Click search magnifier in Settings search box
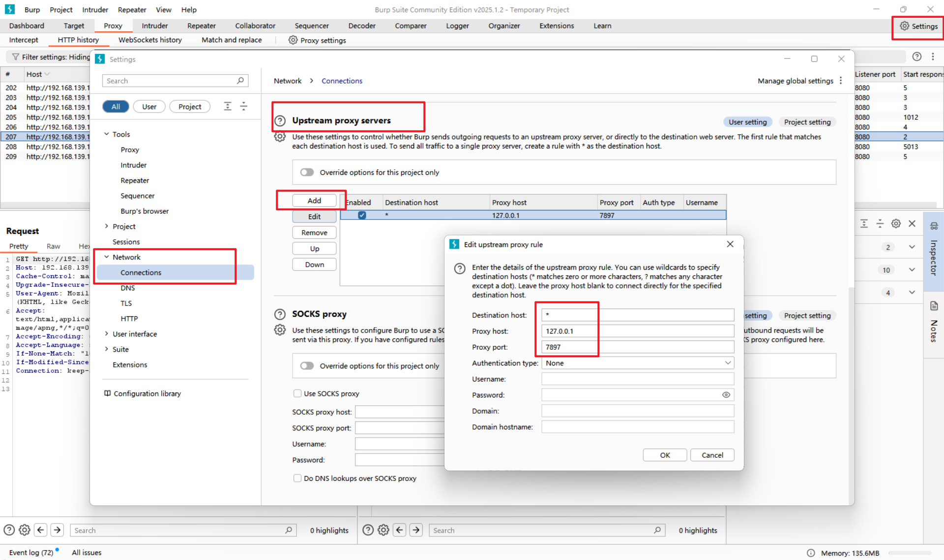This screenshot has height=560, width=944. pos(240,81)
